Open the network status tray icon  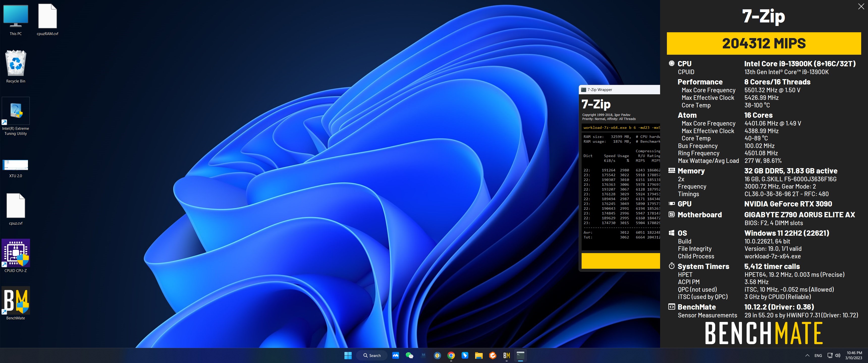tap(830, 355)
